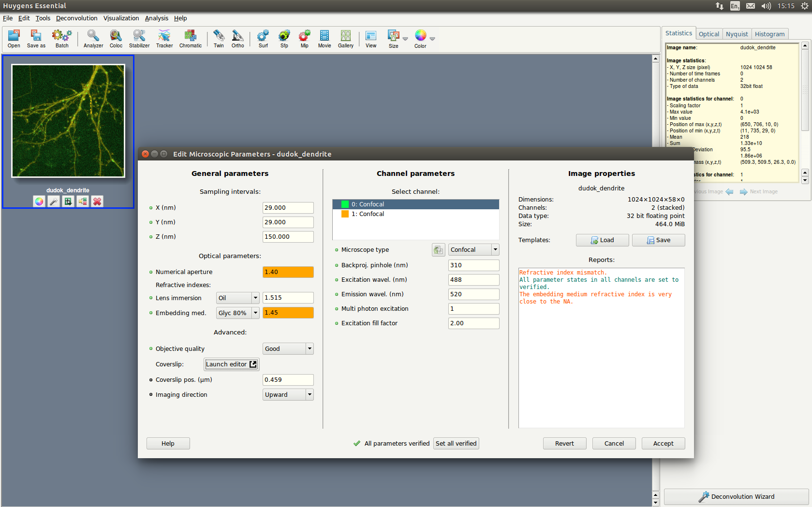The width and height of the screenshot is (812, 507).
Task: Click the Excitation wavel. input field
Action: (x=473, y=280)
